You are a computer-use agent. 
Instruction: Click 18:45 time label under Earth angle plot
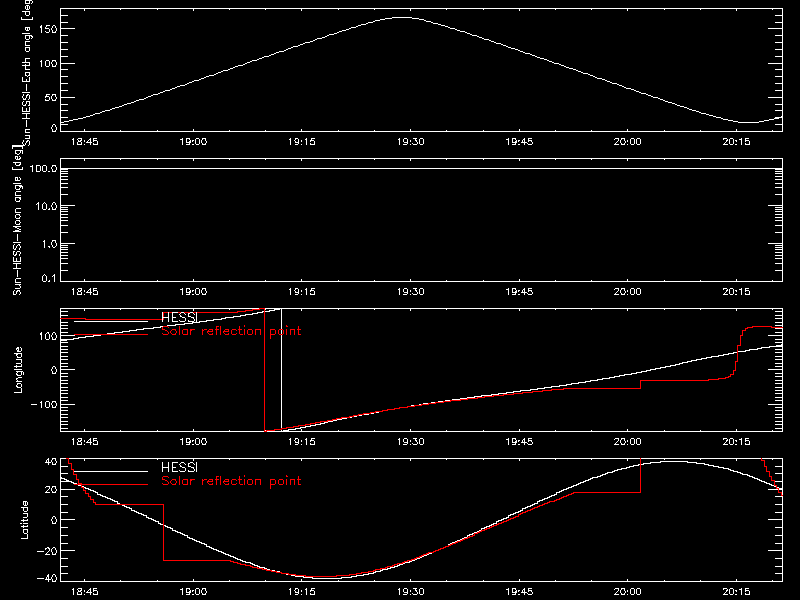coord(85,142)
